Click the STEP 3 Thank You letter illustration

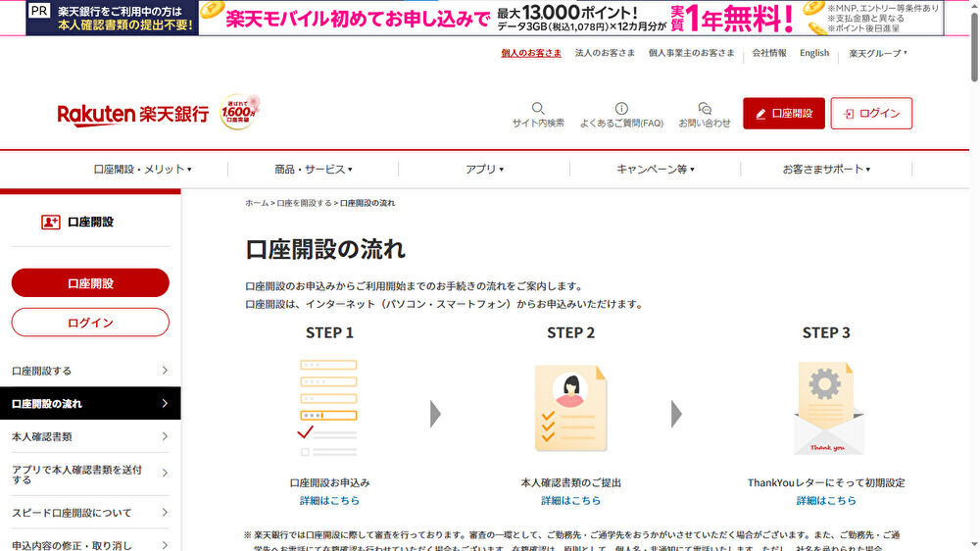click(828, 408)
